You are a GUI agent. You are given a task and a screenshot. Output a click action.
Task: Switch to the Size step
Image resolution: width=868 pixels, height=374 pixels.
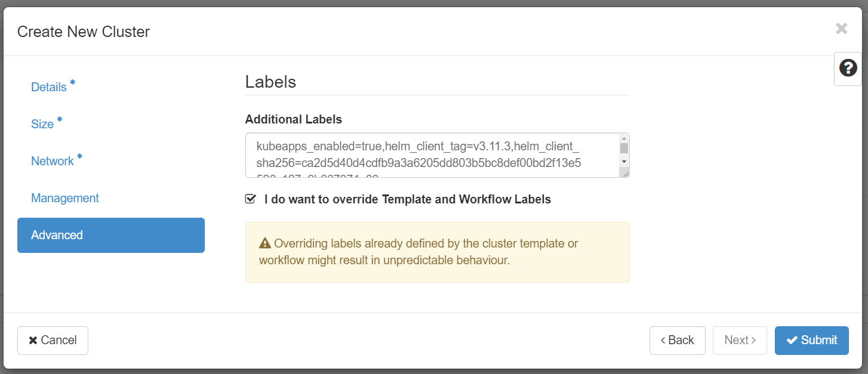(x=42, y=124)
